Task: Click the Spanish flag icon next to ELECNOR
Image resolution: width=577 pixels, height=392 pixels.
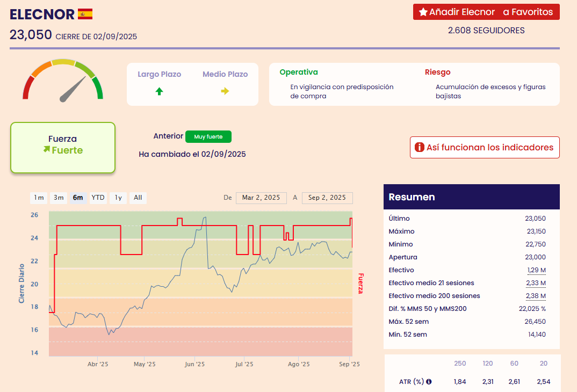Action: tap(85, 14)
